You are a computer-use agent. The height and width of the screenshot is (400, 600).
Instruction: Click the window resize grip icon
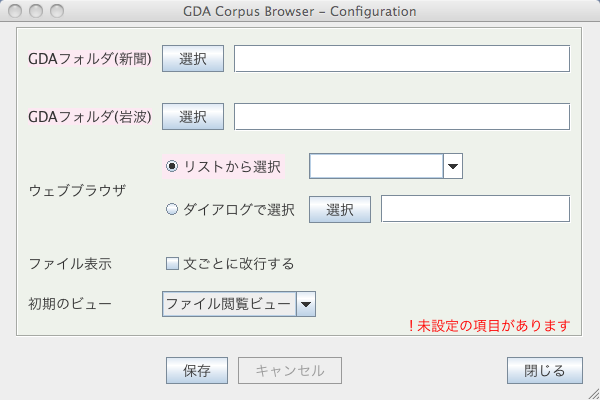pyautogui.click(x=593, y=394)
